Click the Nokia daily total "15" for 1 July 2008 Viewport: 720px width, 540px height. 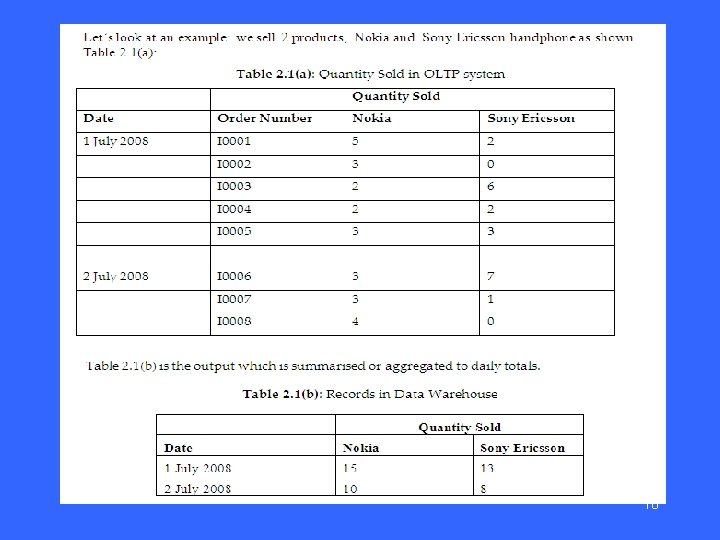tap(350, 468)
